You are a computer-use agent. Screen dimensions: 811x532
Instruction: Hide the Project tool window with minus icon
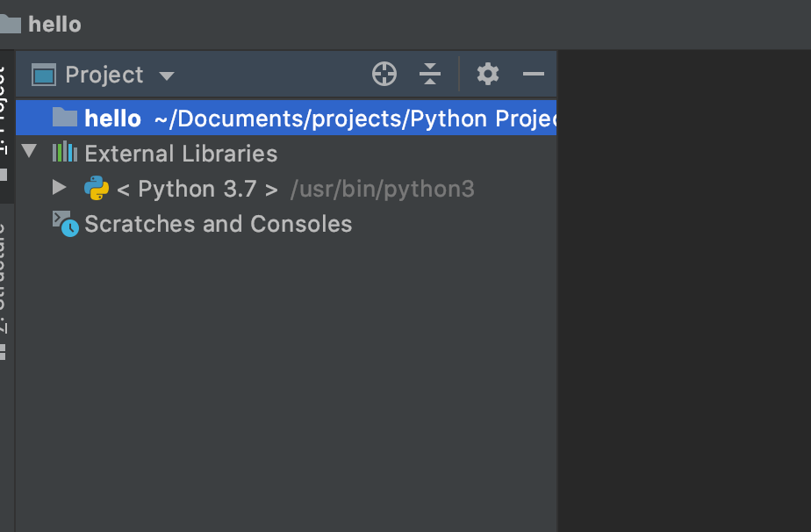(534, 75)
